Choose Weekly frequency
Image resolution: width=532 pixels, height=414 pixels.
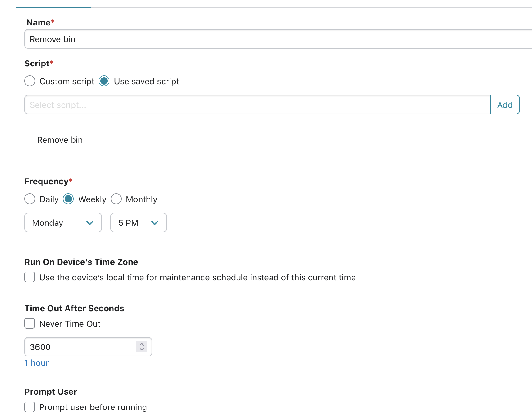click(x=68, y=199)
